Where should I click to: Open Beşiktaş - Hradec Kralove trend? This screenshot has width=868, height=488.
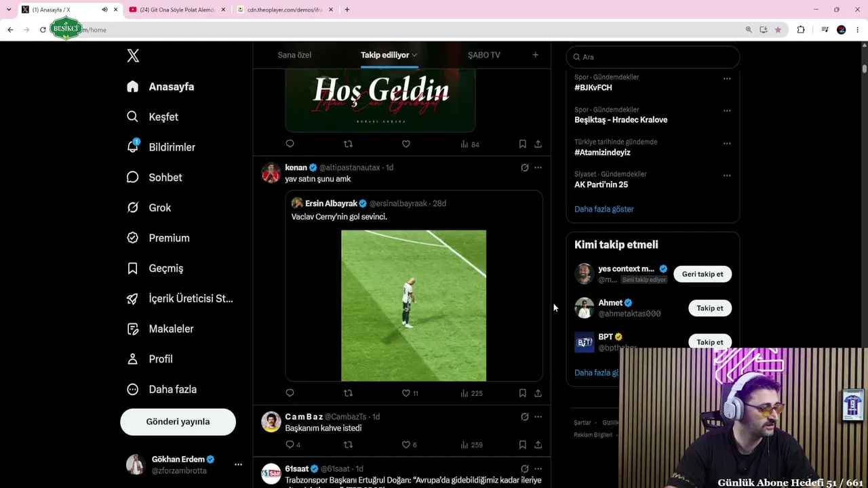coord(620,120)
